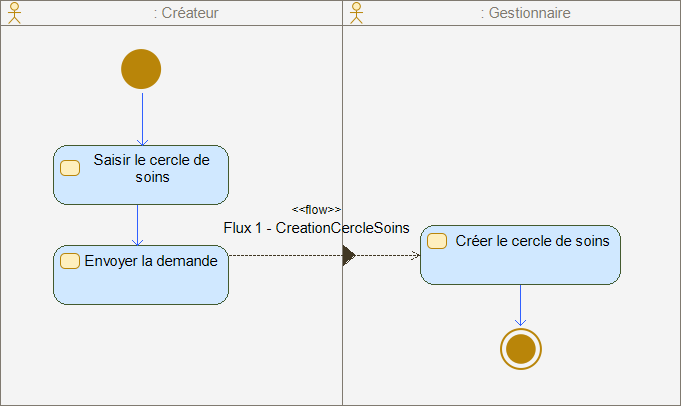Click the actor icon in the Gestionnaire header

click(354, 12)
